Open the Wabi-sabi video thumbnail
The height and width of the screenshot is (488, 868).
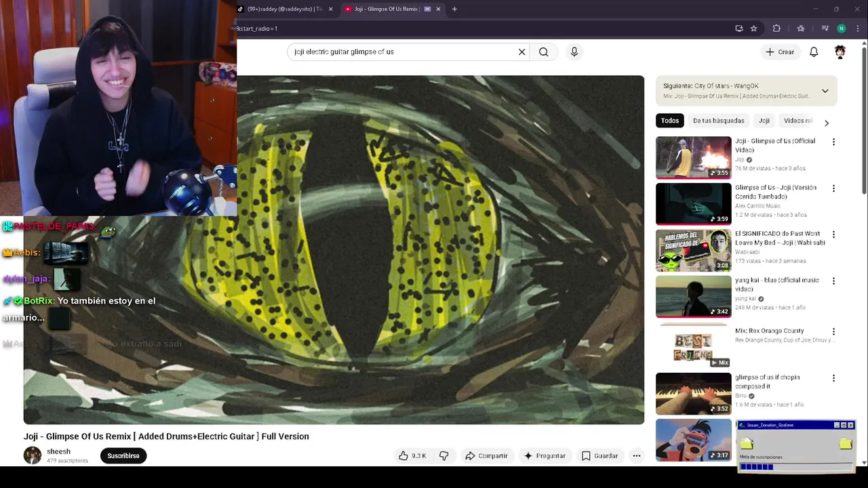click(x=694, y=250)
